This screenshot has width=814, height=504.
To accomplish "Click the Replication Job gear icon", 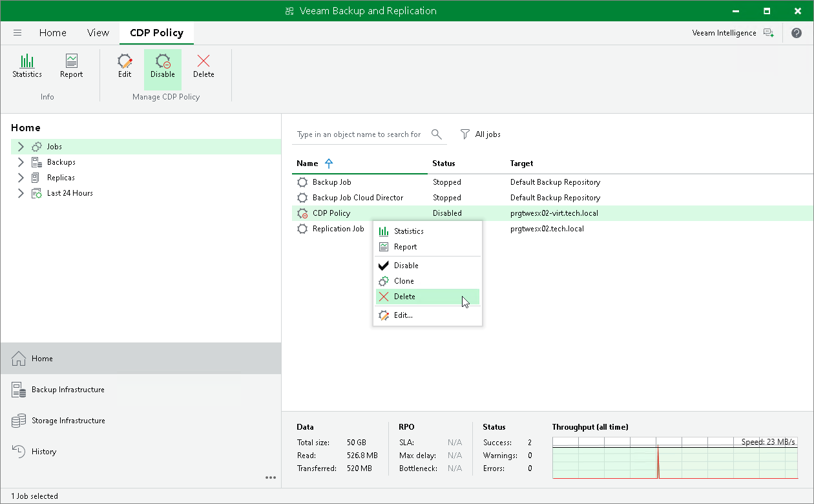I will (302, 229).
